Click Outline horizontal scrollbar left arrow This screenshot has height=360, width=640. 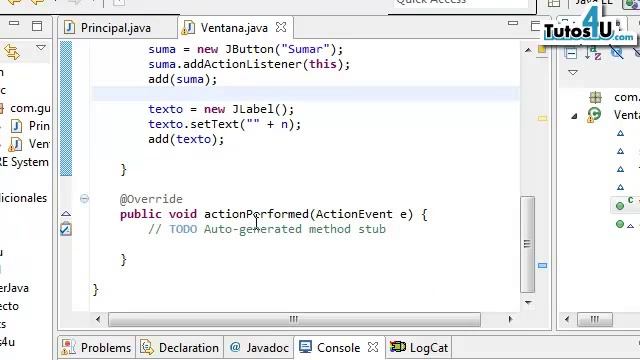pyautogui.click(x=567, y=319)
